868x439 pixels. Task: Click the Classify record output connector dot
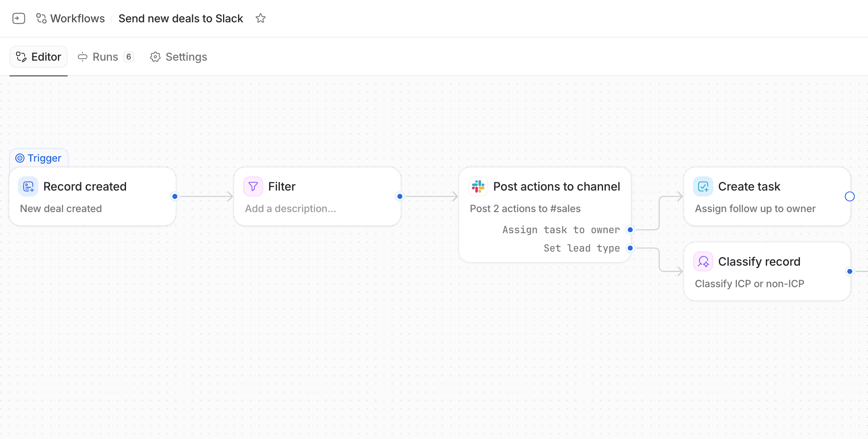pyautogui.click(x=850, y=272)
